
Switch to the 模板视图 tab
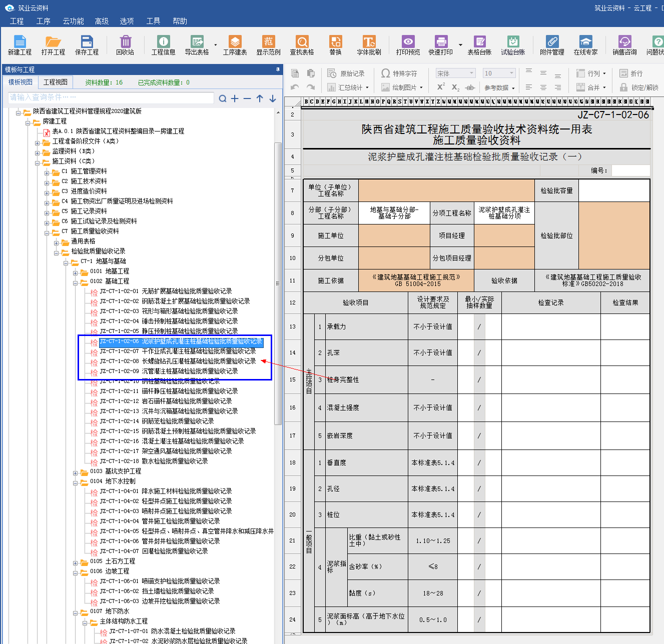pos(21,82)
